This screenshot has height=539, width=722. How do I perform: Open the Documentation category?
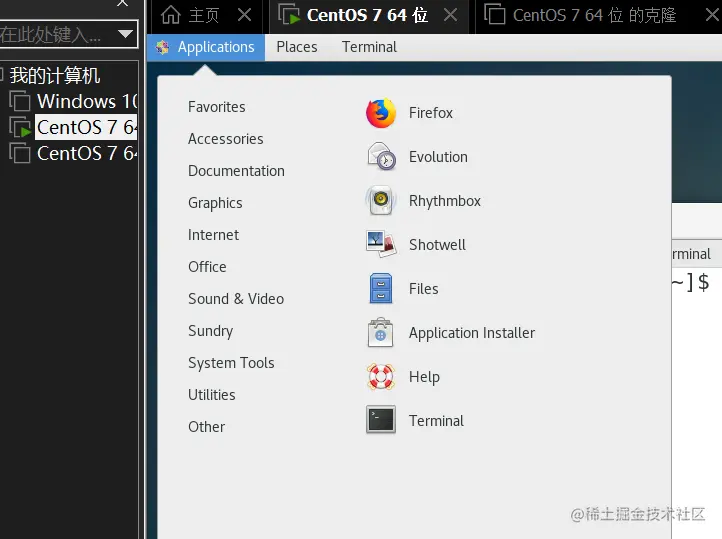[x=236, y=171]
